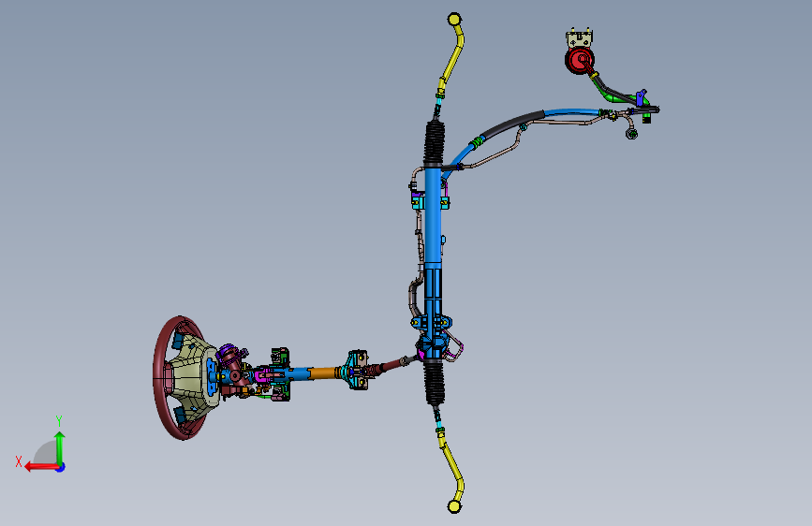The width and height of the screenshot is (812, 526).
Task: Select the red power steering fluid reservoir
Action: pos(579,60)
